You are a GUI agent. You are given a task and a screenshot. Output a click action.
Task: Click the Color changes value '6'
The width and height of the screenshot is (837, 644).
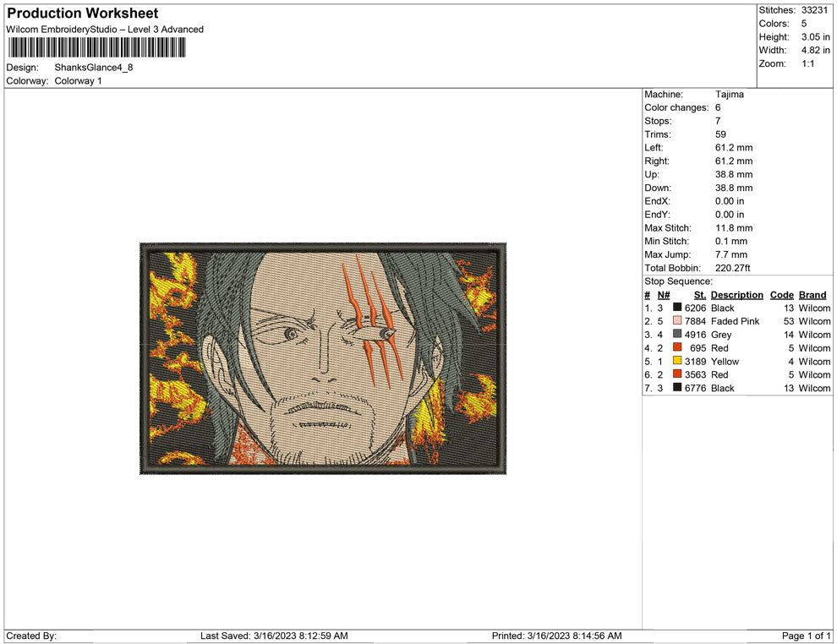click(x=718, y=107)
